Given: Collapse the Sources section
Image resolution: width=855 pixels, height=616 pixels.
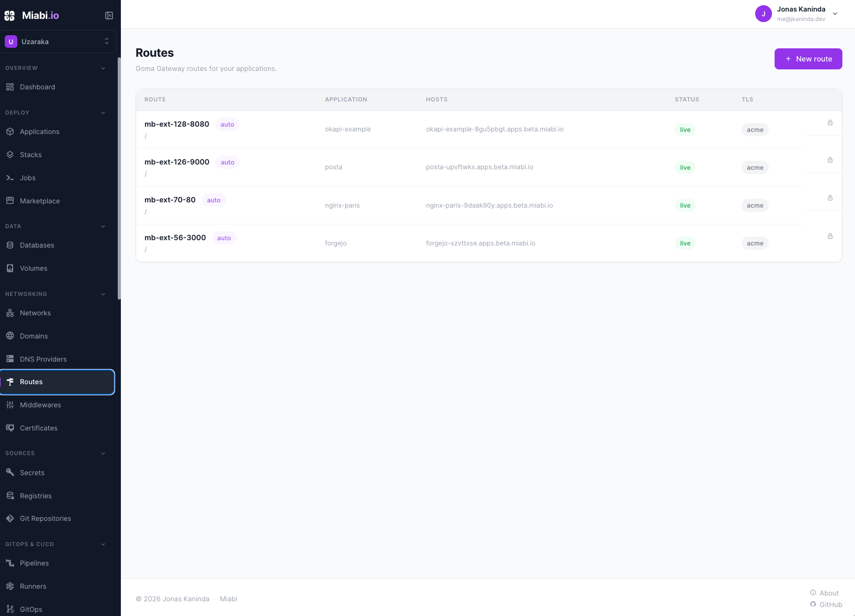Looking at the screenshot, I should click(x=103, y=454).
